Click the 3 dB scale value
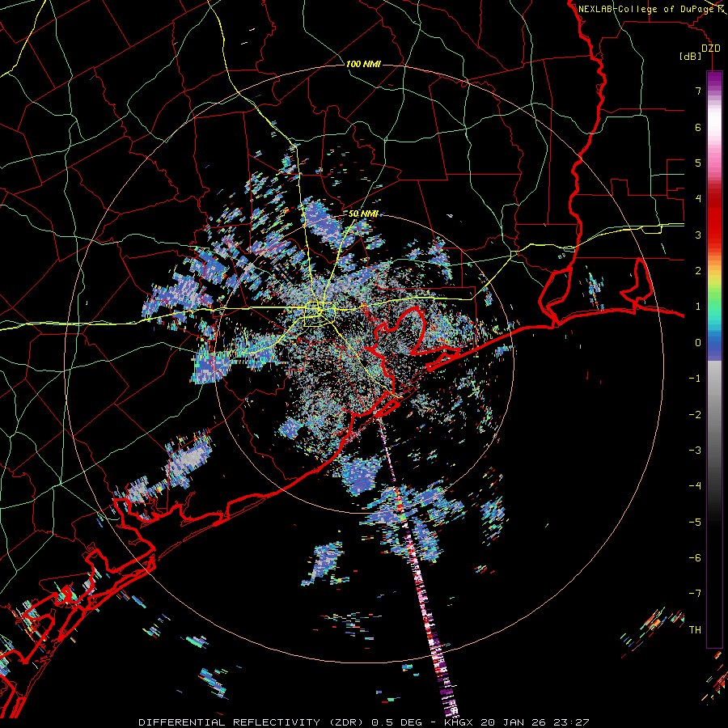 coord(698,235)
